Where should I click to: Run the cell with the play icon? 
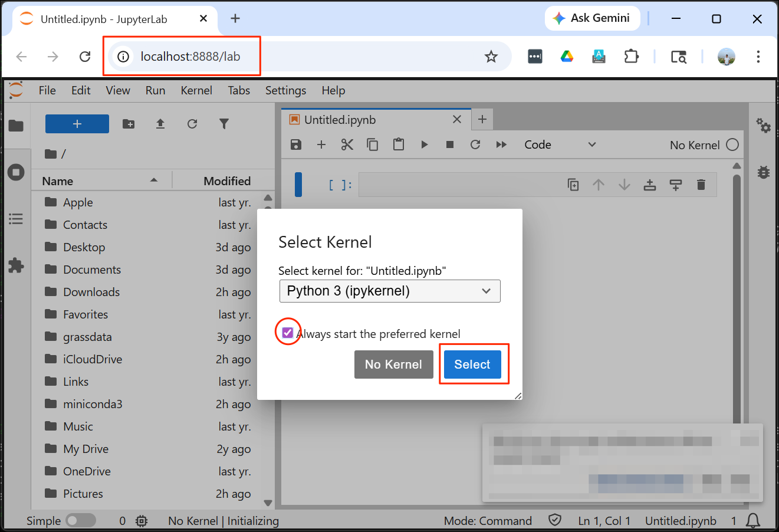coord(425,145)
